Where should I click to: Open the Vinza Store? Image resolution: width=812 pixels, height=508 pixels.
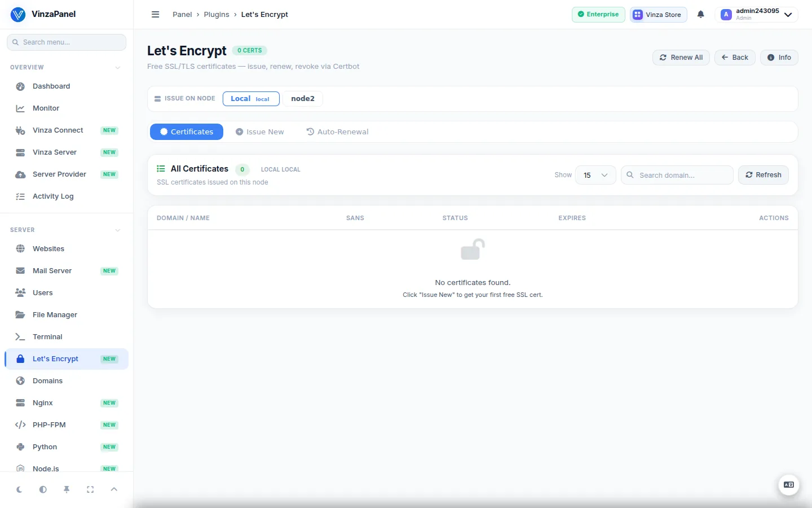click(659, 15)
